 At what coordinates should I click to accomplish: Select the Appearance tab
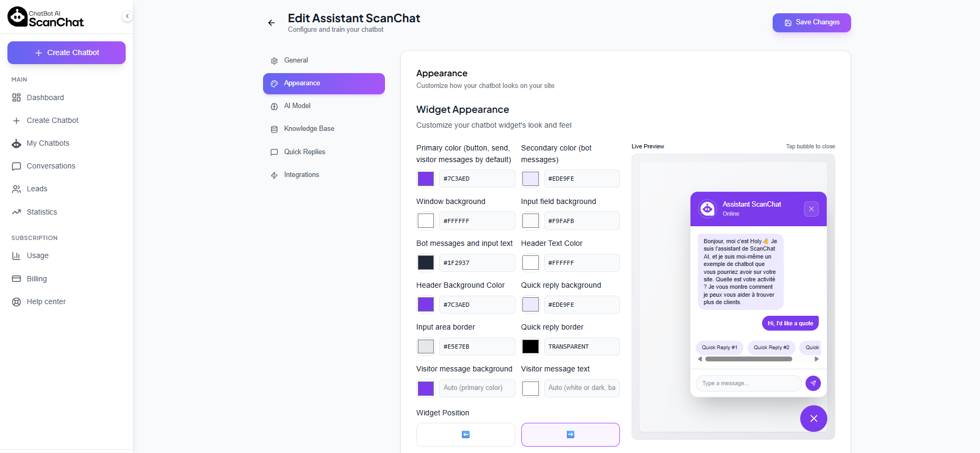tap(324, 84)
